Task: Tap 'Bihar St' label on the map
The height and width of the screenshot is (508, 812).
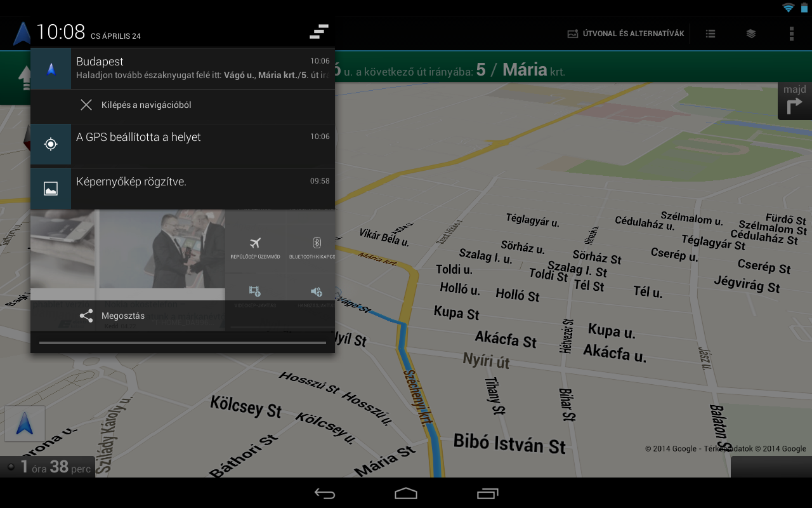Action: 566,404
